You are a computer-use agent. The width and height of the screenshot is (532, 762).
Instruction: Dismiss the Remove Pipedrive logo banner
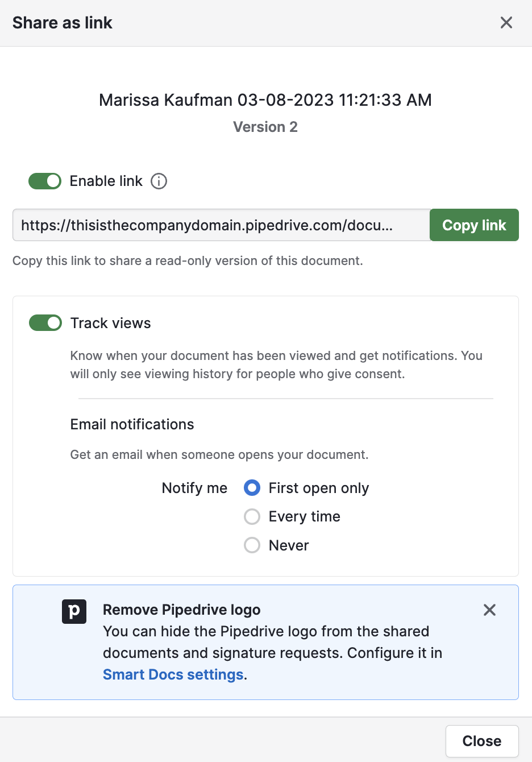489,610
